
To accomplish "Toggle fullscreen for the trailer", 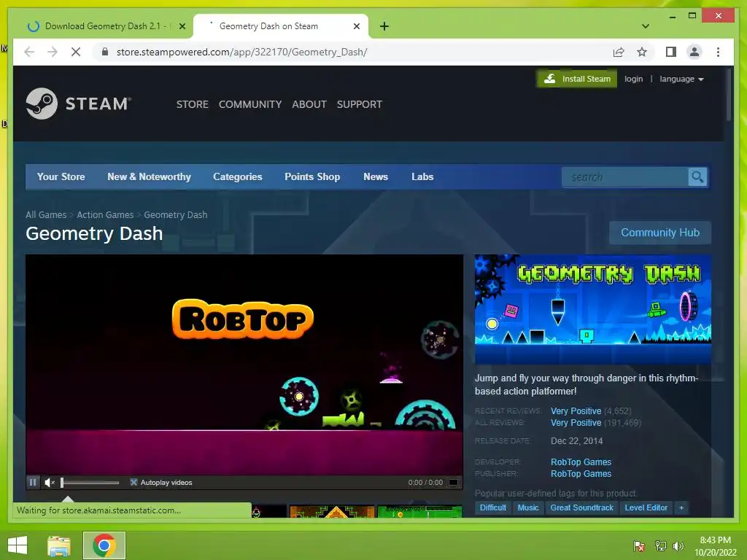I will pos(454,483).
